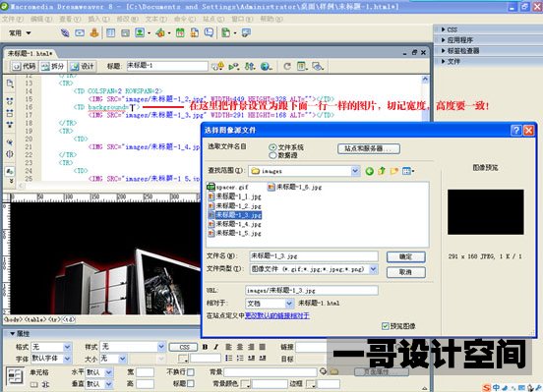Screen dimensions: 543x392
Task: Switch to 设计 view
Action: pyautogui.click(x=82, y=66)
